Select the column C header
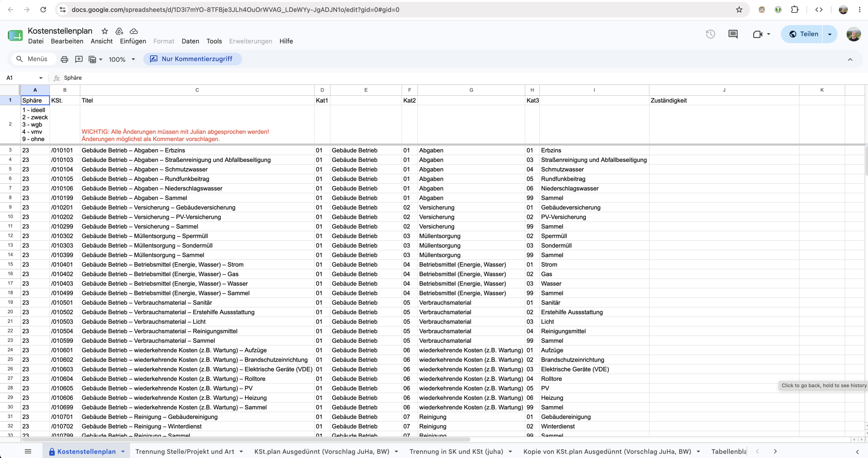The width and height of the screenshot is (868, 458). (x=197, y=90)
